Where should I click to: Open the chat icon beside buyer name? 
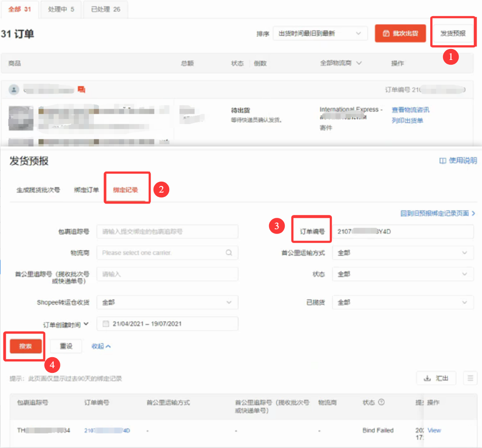click(x=81, y=89)
